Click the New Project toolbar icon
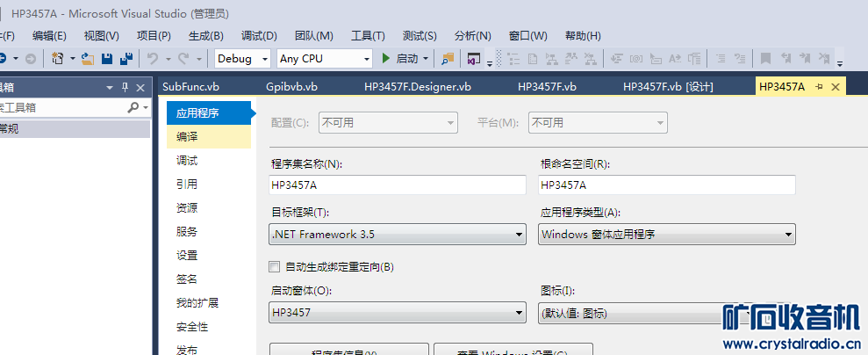This screenshot has width=868, height=355. click(x=57, y=58)
